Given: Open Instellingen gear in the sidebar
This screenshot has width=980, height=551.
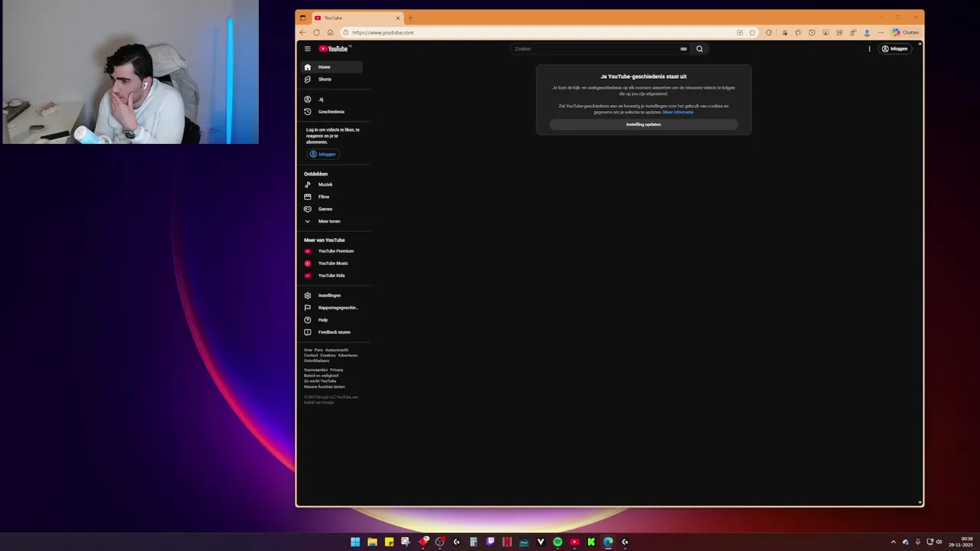Looking at the screenshot, I should pos(332,295).
